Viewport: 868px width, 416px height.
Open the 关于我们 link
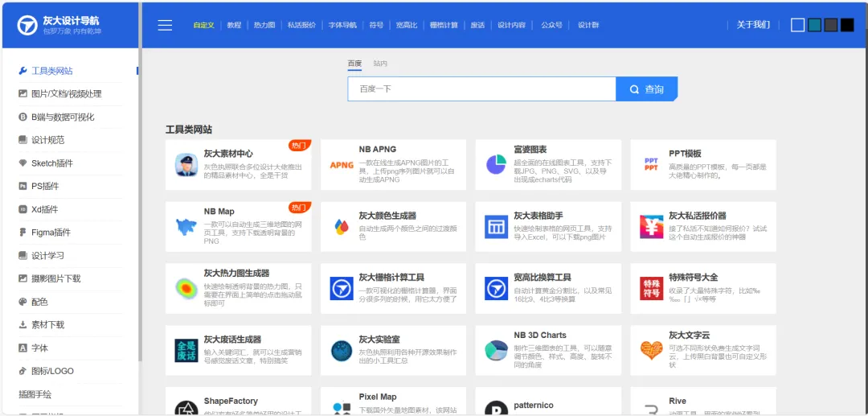(753, 25)
